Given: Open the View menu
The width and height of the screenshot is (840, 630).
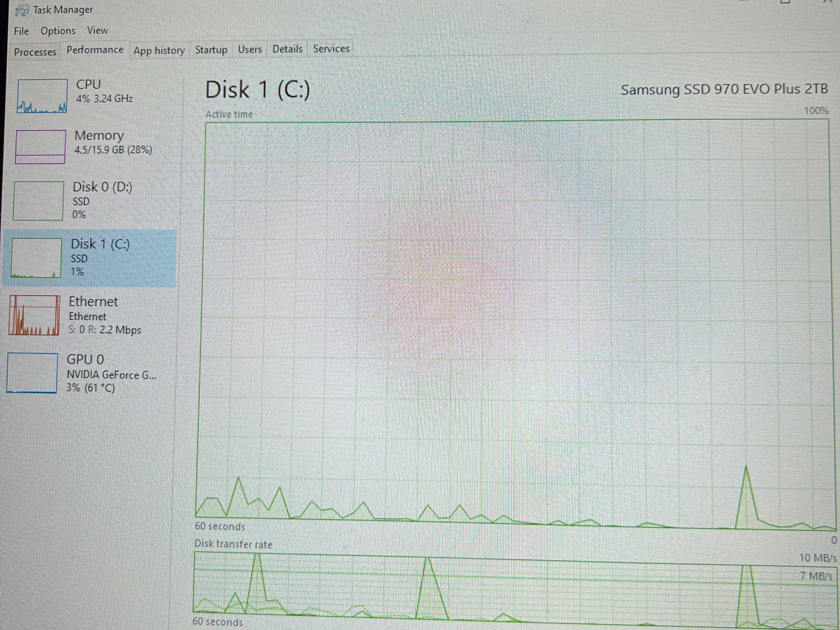Looking at the screenshot, I should click(97, 30).
